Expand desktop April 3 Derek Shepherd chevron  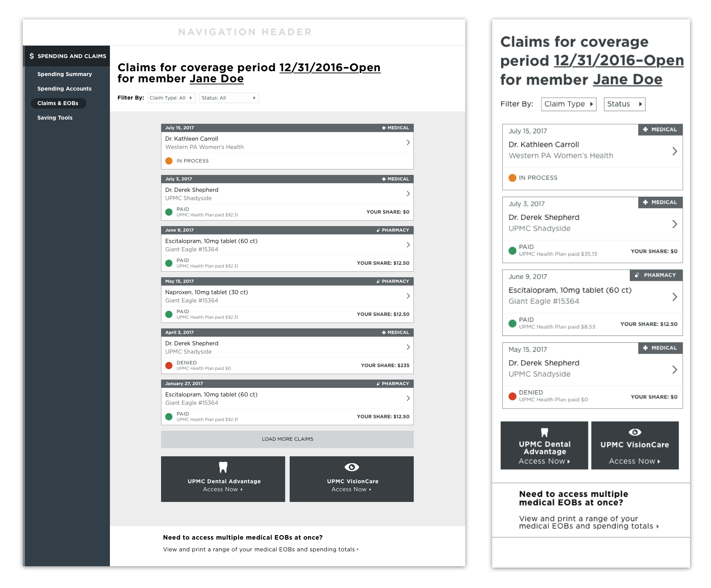point(408,347)
